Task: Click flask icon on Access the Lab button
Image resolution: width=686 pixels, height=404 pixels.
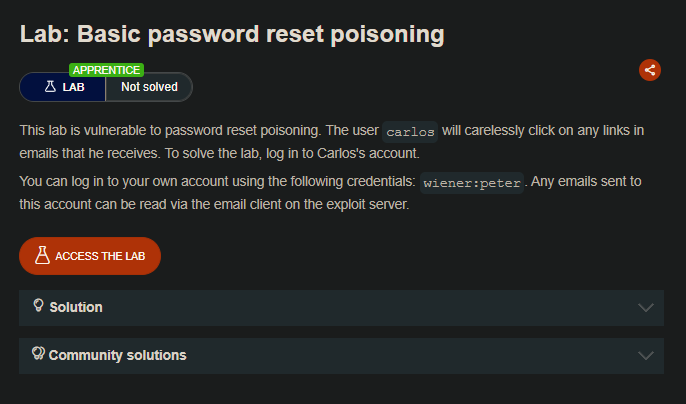Action: click(42, 256)
